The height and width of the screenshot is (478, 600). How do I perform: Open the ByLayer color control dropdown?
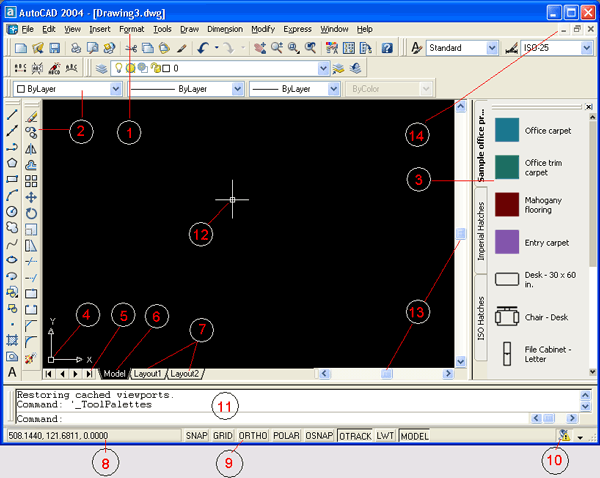(116, 89)
